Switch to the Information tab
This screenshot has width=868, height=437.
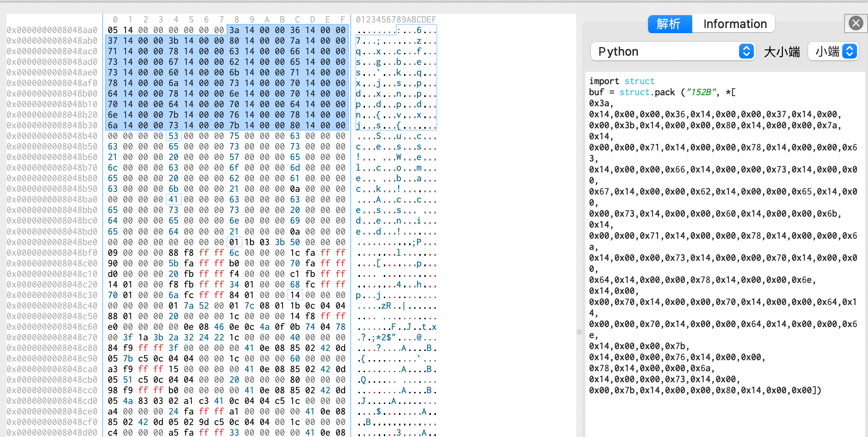point(735,24)
